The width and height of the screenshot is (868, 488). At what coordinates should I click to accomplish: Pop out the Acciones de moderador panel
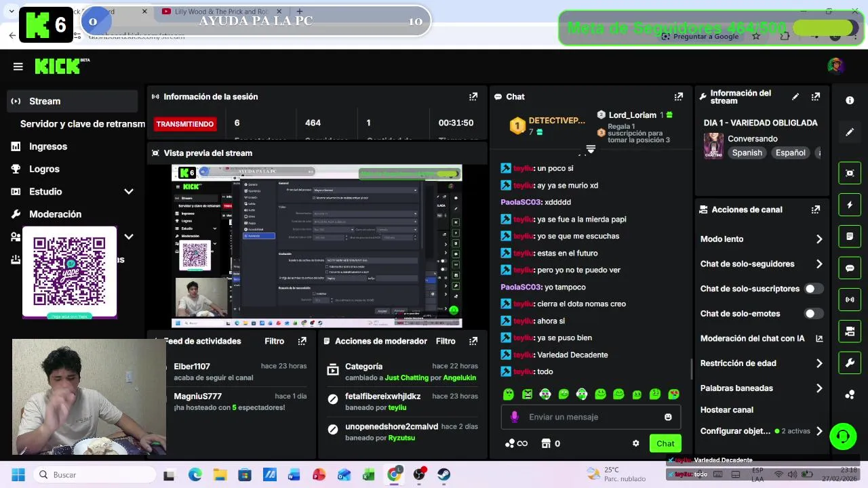[473, 341]
